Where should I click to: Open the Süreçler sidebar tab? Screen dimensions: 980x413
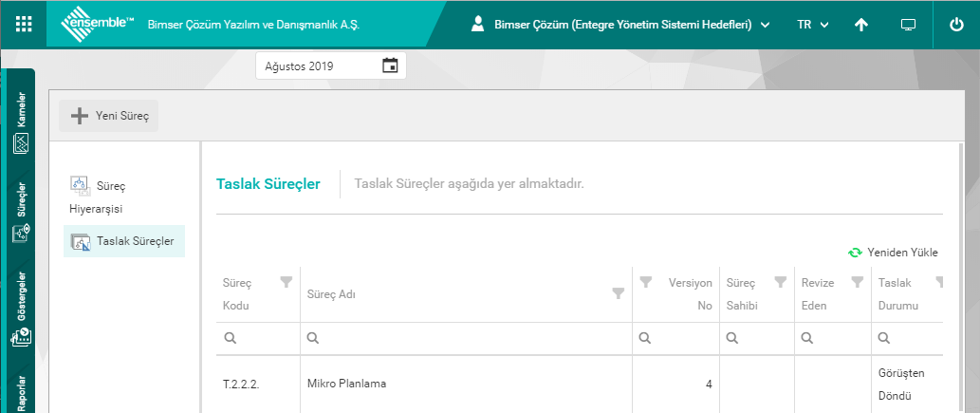(21, 212)
